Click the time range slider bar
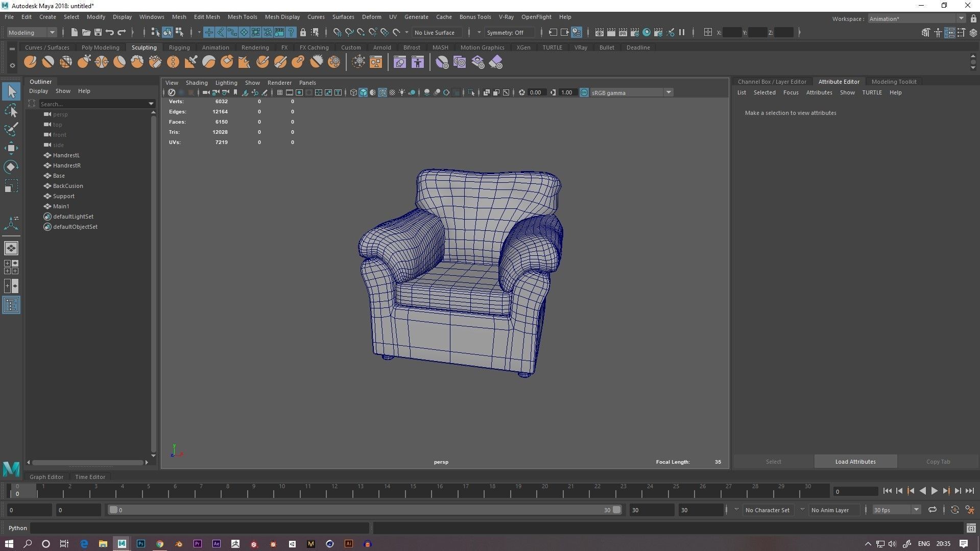 click(364, 510)
